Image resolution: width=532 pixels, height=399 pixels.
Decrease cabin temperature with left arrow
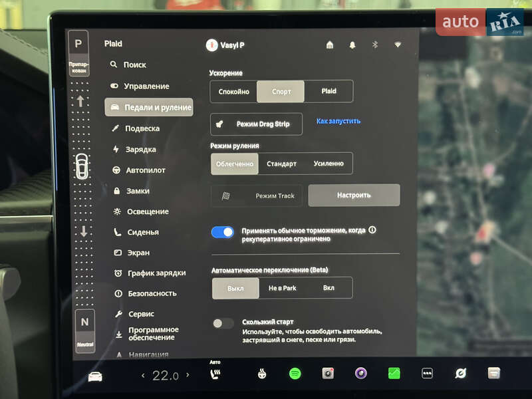[143, 376]
